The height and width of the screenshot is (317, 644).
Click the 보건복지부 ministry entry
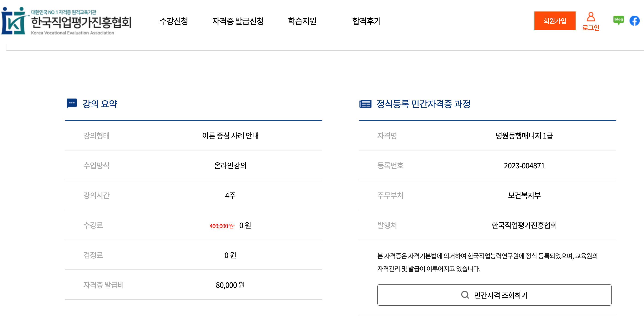(x=524, y=195)
